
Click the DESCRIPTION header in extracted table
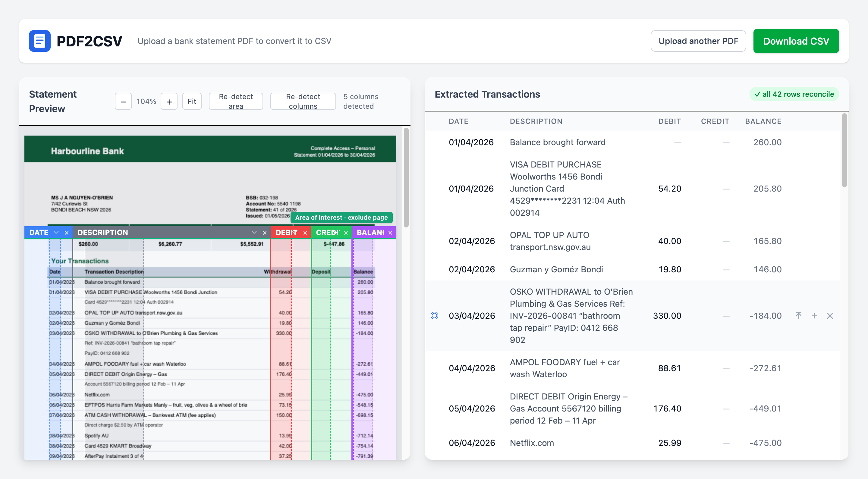(536, 121)
